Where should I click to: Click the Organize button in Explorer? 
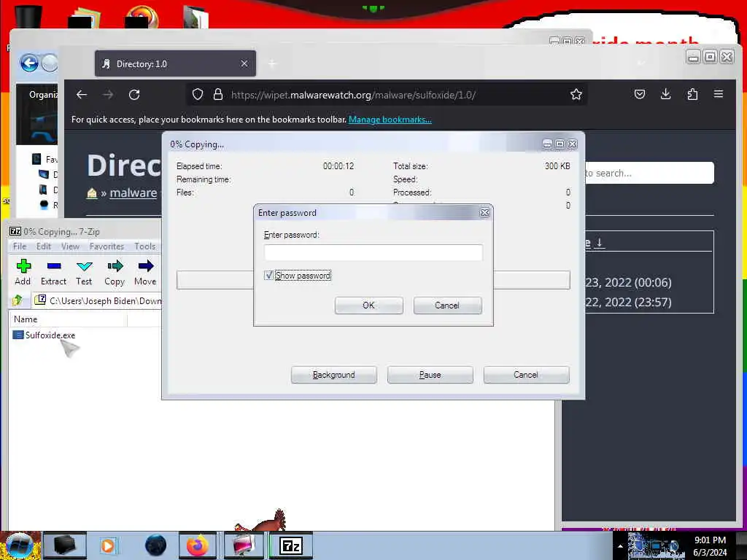(x=43, y=94)
